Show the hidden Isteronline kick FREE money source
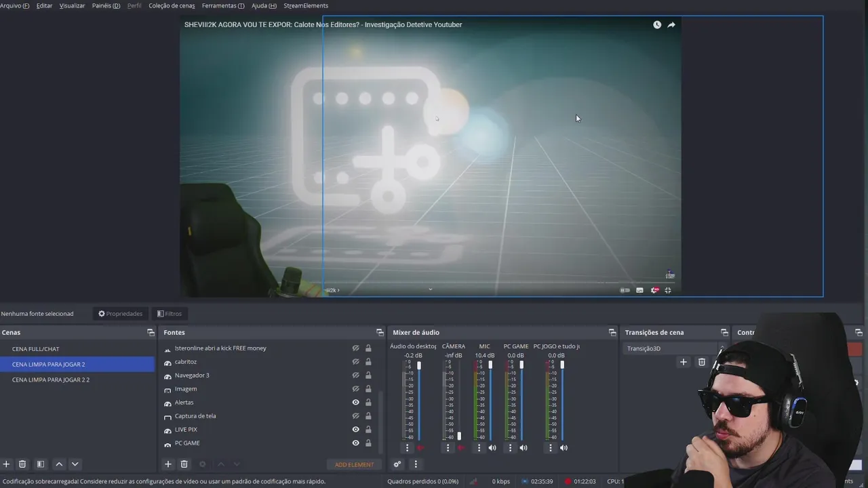 [355, 348]
